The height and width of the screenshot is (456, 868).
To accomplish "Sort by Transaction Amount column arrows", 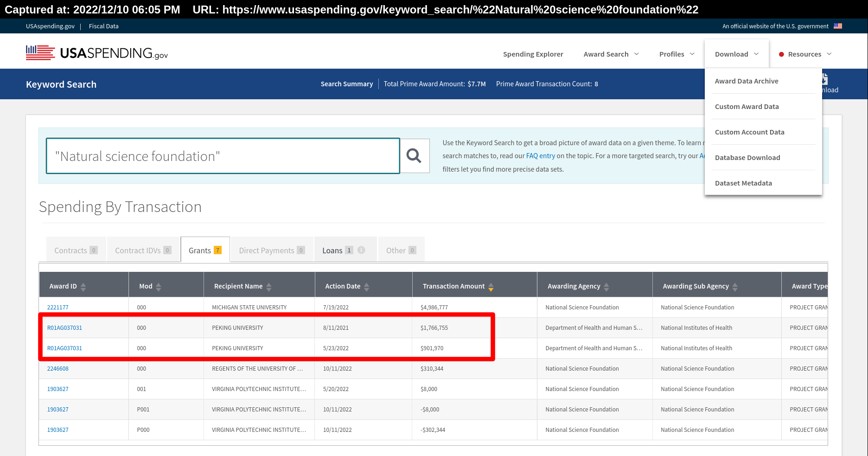I will (x=491, y=287).
